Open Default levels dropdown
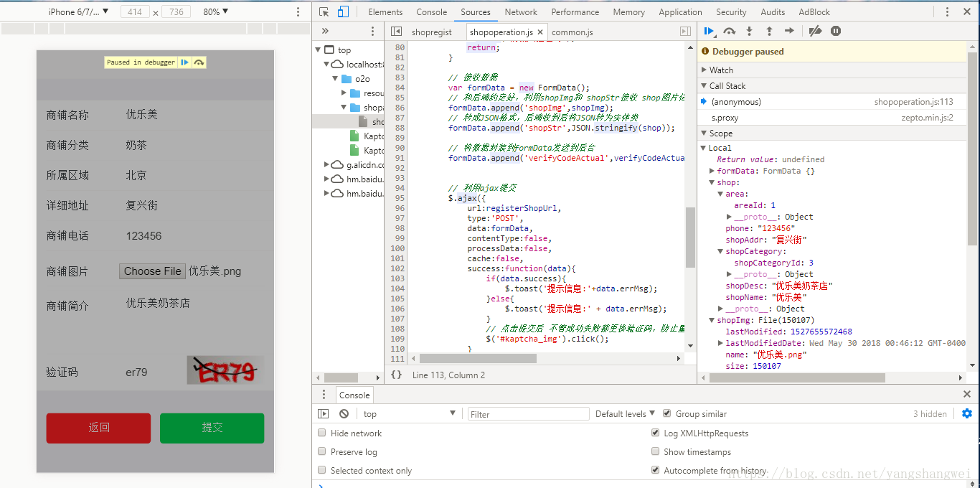Image resolution: width=980 pixels, height=488 pixels. [625, 413]
